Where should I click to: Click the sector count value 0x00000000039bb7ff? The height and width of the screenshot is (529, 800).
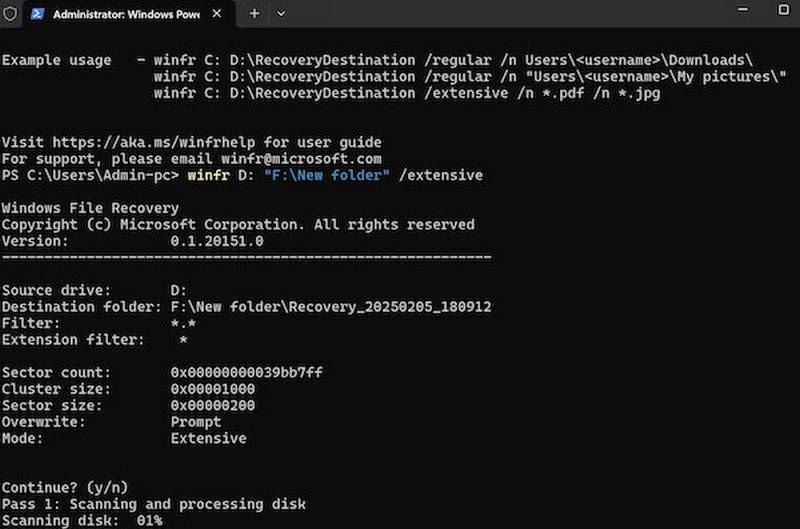click(x=246, y=373)
